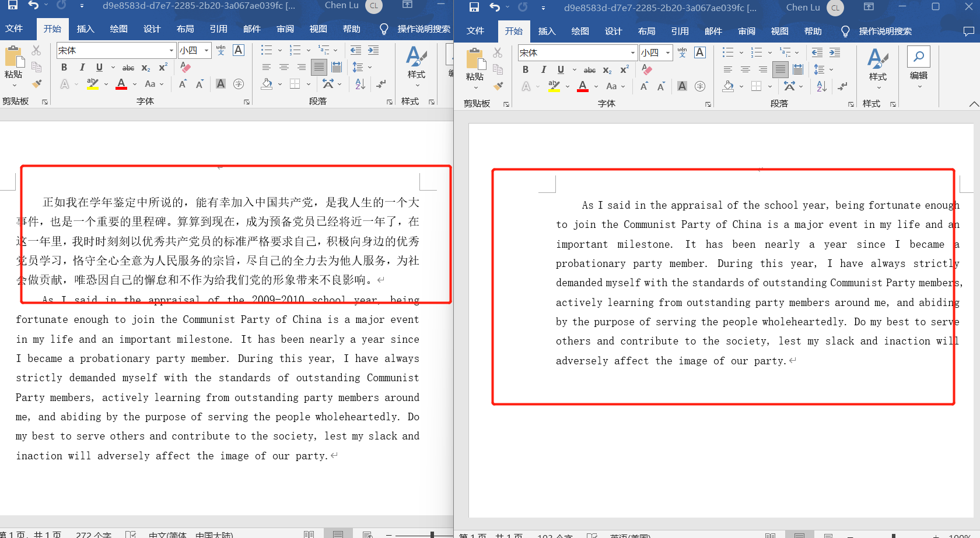Increase indent in the left window
Viewport: 980px width, 538px height.
pyautogui.click(x=373, y=50)
